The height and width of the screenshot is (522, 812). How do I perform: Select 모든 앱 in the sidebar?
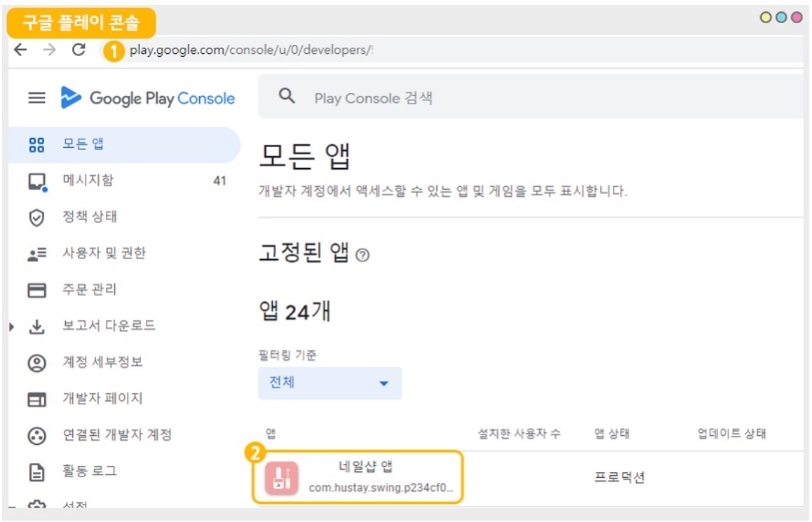124,144
